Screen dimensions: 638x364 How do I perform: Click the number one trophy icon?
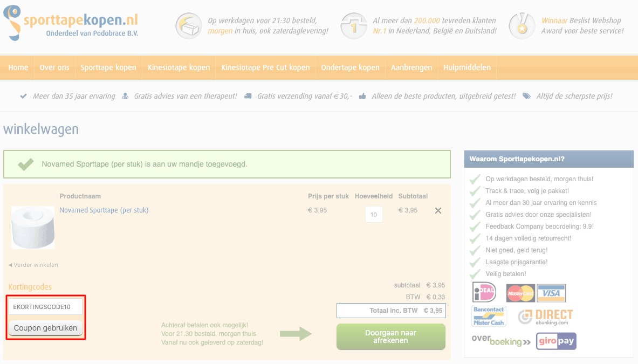tap(354, 26)
